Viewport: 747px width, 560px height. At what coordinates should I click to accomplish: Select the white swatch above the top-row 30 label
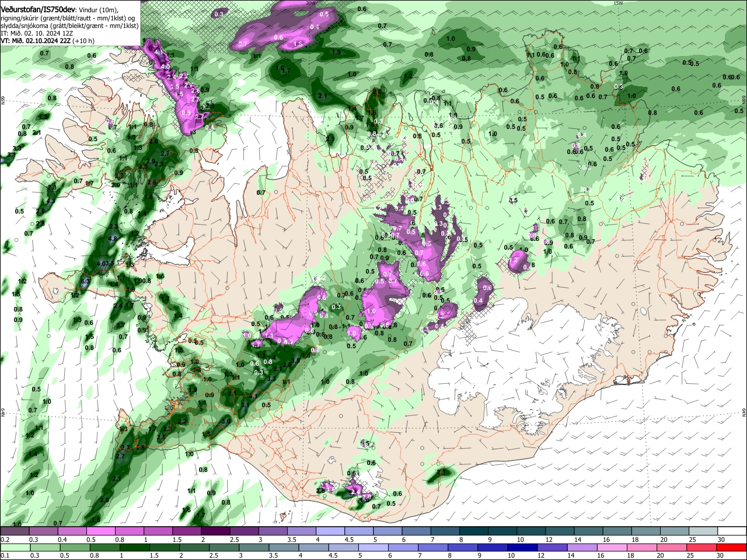coord(732,531)
